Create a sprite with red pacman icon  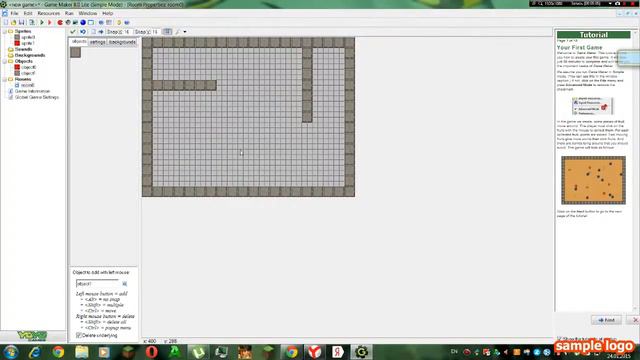coord(60,22)
